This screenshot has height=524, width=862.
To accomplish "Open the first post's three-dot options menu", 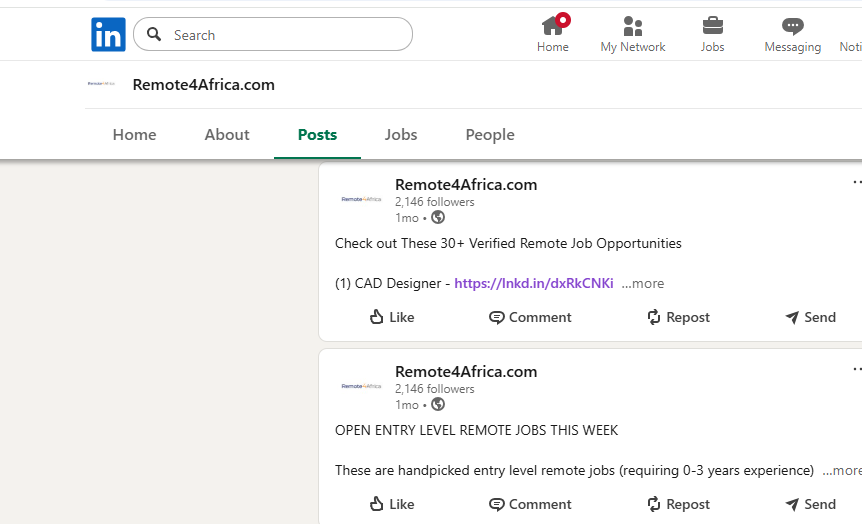I will click(x=856, y=183).
